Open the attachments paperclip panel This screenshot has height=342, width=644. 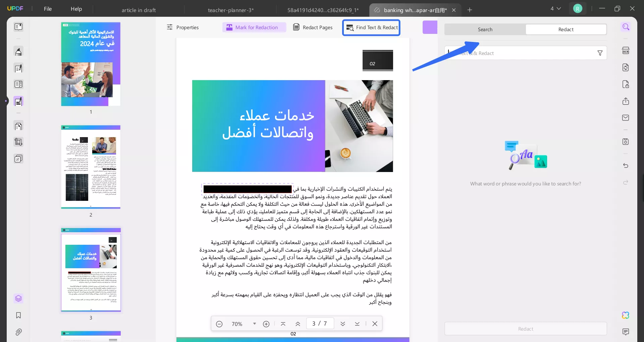click(x=19, y=332)
